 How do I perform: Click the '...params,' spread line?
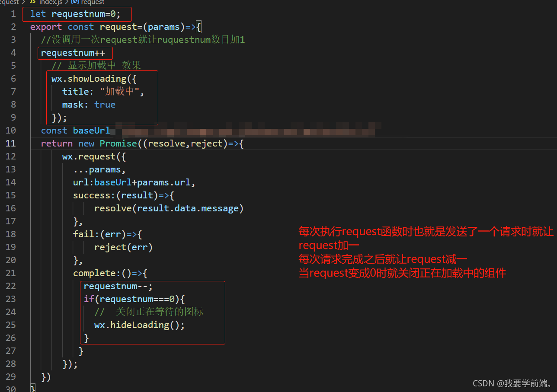point(99,169)
